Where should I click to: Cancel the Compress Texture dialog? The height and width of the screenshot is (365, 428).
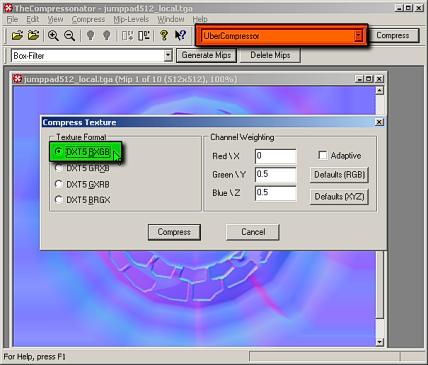pyautogui.click(x=253, y=232)
